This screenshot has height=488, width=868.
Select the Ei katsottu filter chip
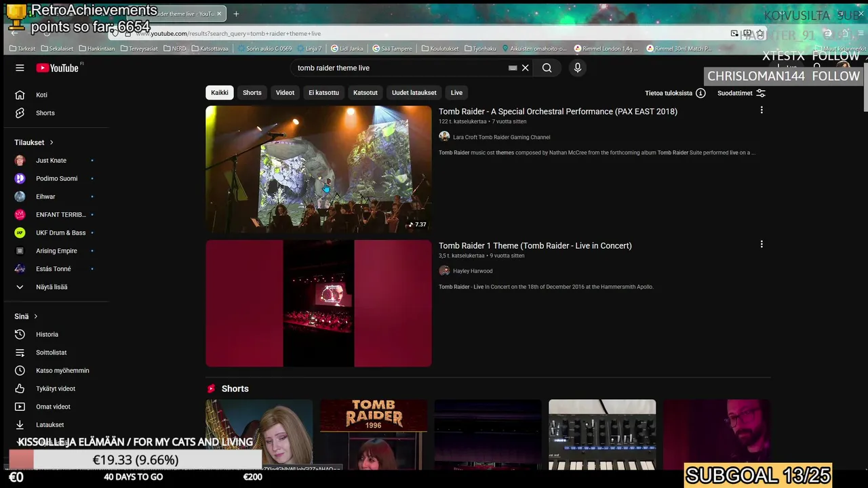point(323,93)
